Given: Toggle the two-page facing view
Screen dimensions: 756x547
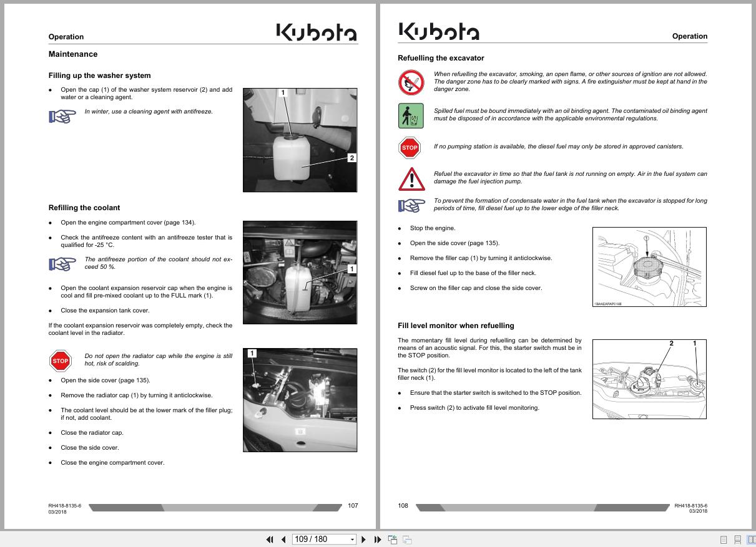Looking at the screenshot, I should [752, 539].
